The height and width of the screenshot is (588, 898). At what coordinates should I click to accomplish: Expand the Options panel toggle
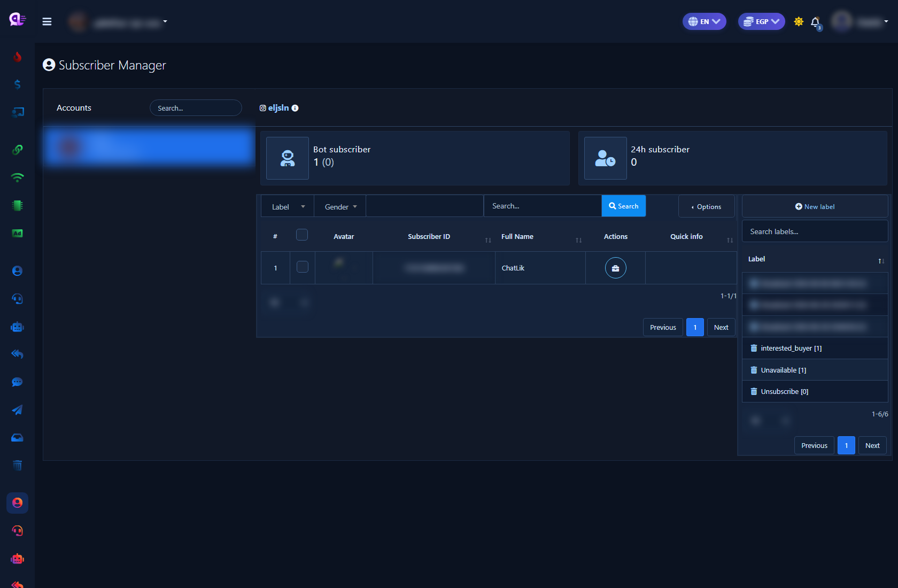[707, 206]
